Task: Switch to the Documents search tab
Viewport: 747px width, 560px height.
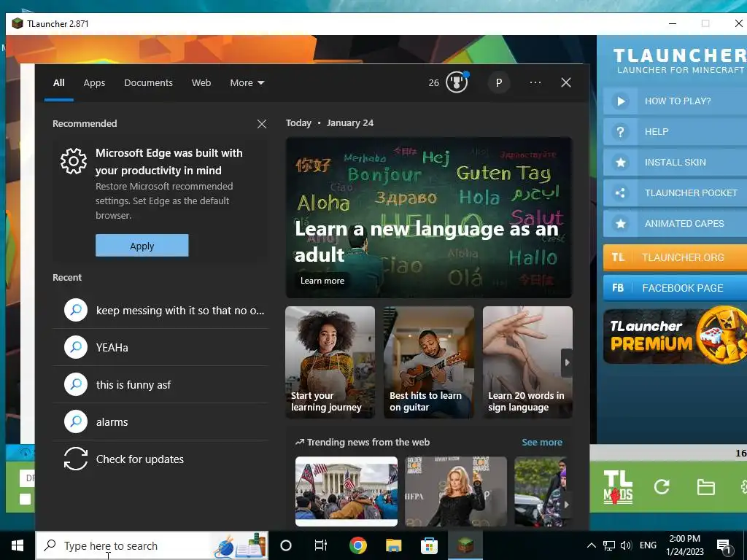Action: (148, 83)
